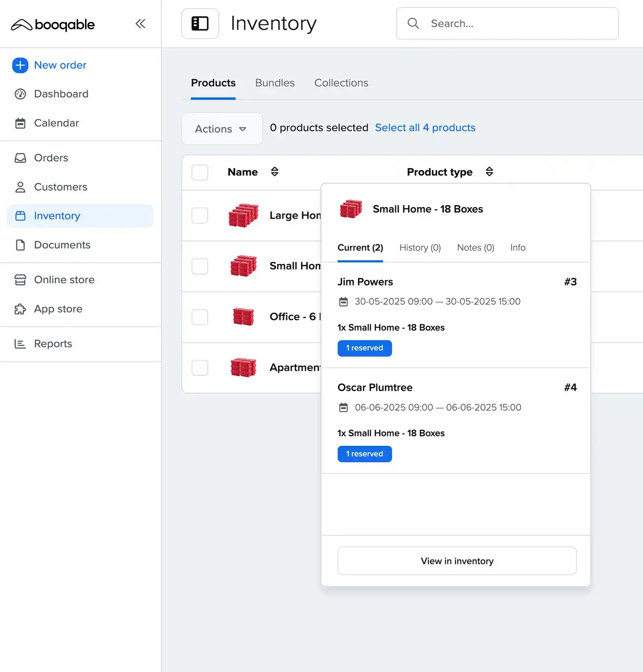
Task: Click the New order plus icon
Action: click(20, 65)
